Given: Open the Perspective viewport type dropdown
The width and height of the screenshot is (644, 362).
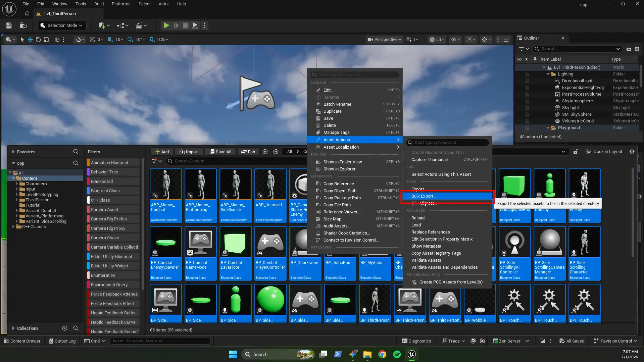Looking at the screenshot, I should [x=384, y=40].
